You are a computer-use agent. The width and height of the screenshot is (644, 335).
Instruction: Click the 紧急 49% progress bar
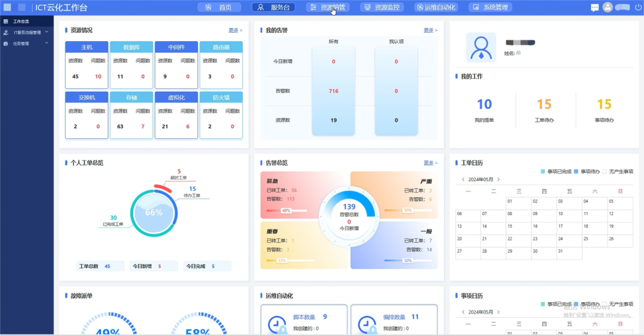click(287, 210)
